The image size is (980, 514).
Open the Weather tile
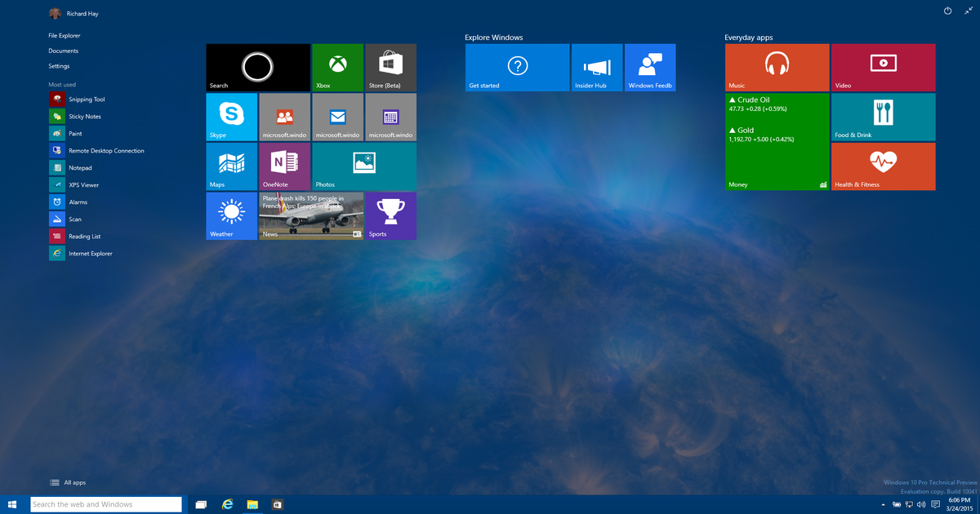point(230,215)
